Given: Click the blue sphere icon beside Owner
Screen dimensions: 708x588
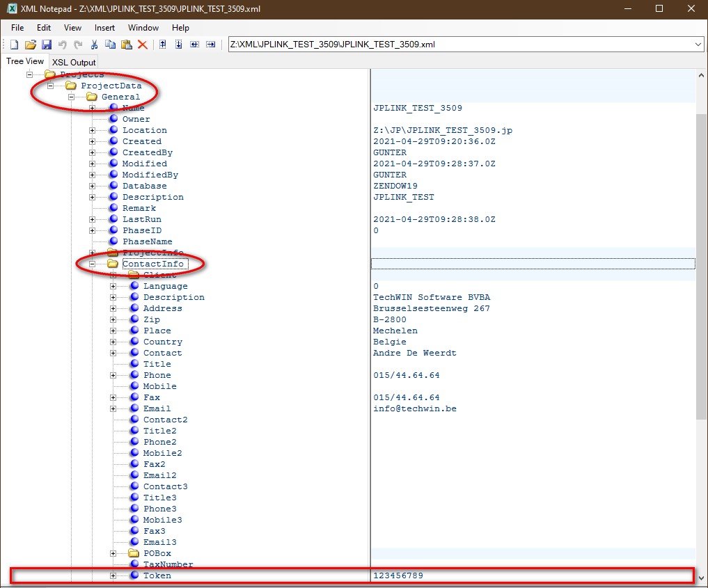Looking at the screenshot, I should coord(113,119).
